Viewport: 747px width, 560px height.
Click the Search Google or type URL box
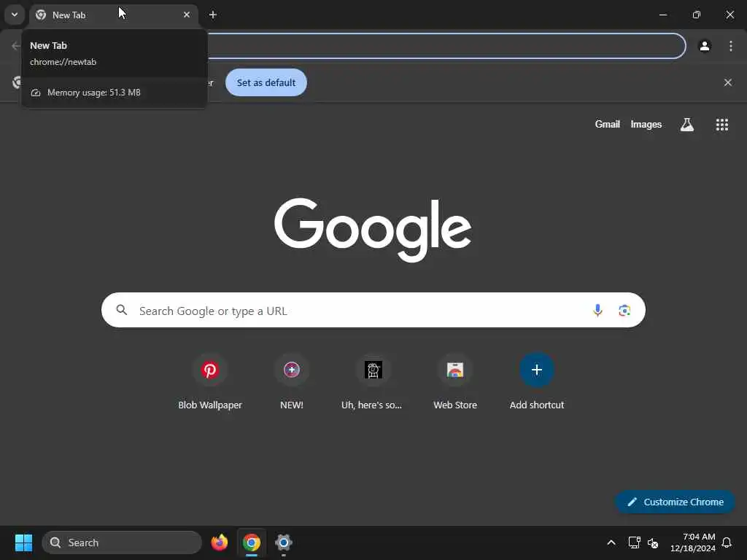373,310
